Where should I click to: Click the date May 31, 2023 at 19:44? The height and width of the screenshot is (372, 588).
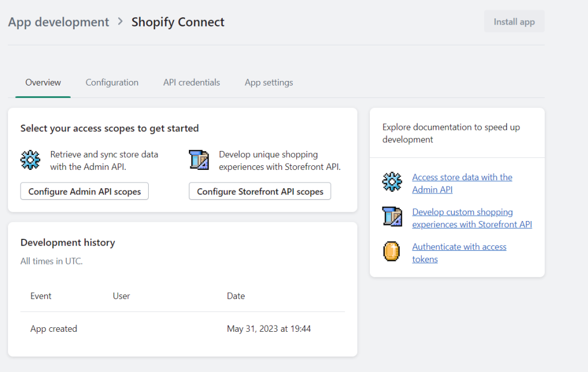269,328
